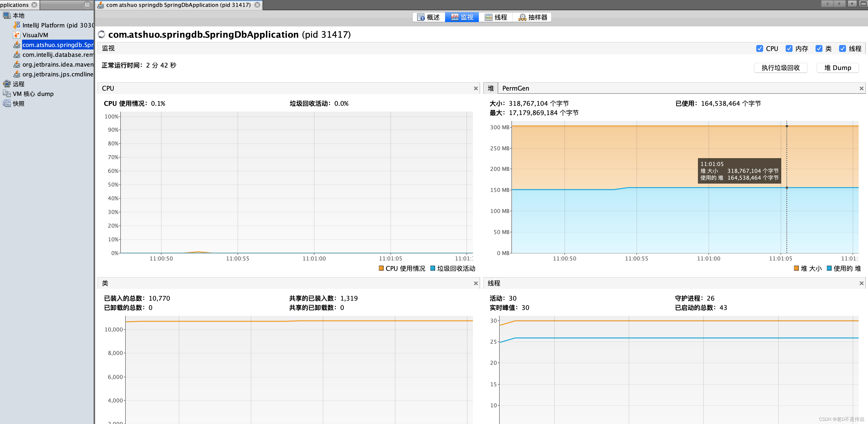Viewport: 868px width, 424px height.
Task: Switch to the 线程 threads tab
Action: pos(496,17)
